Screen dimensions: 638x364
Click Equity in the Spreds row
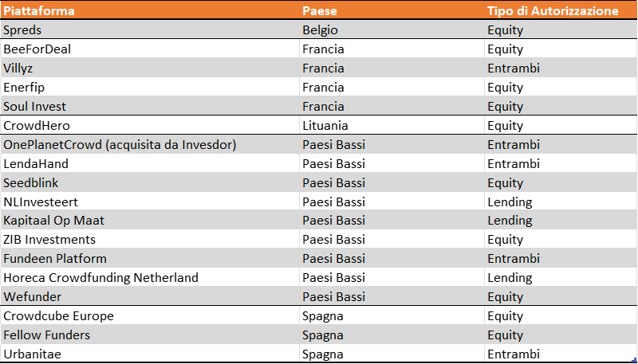(506, 30)
